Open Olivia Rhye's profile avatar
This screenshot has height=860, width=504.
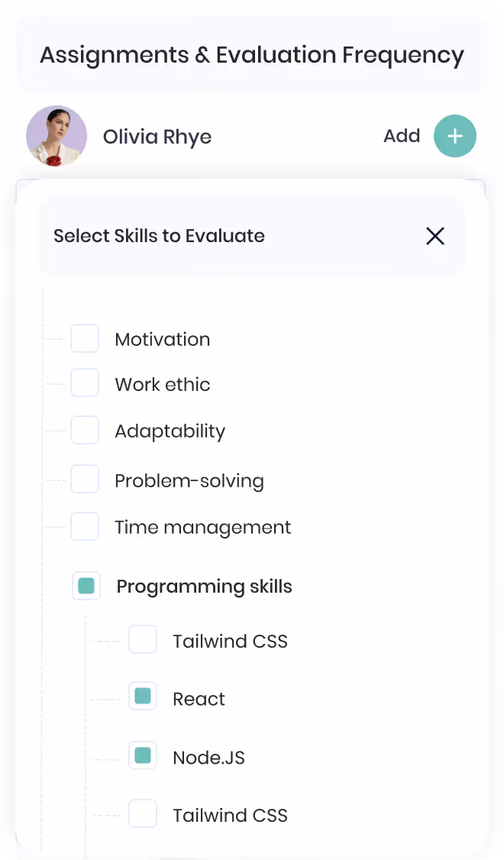pos(57,136)
